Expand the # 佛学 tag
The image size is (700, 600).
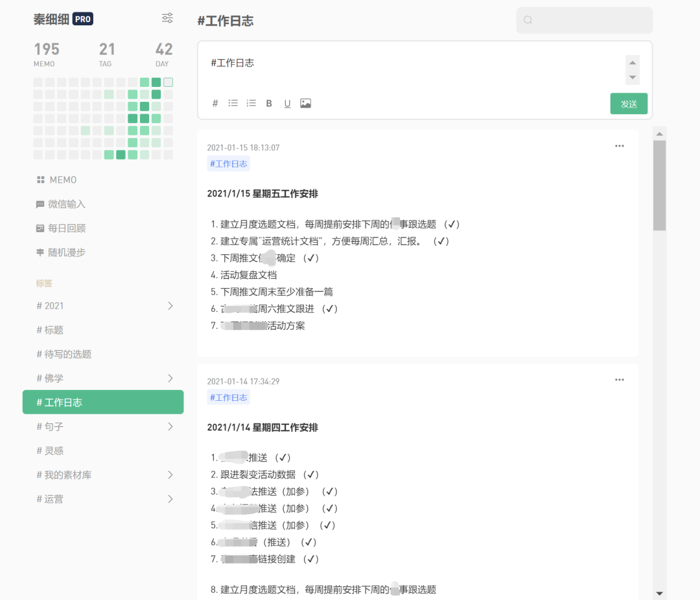point(170,378)
